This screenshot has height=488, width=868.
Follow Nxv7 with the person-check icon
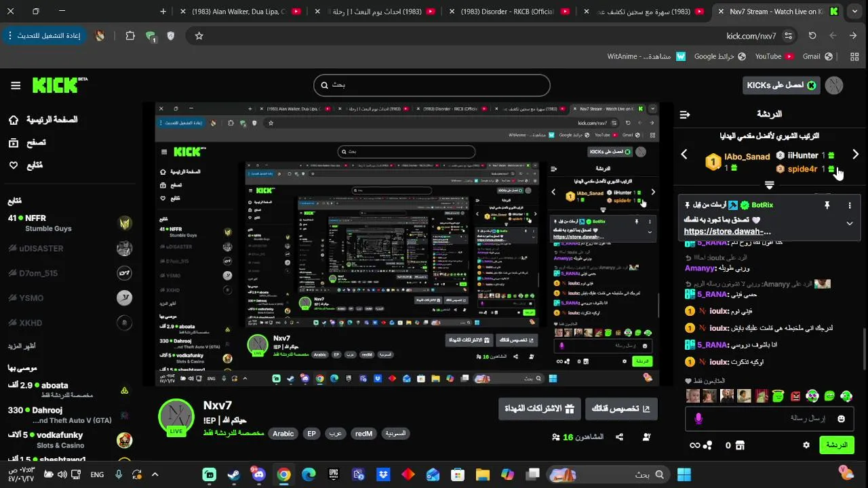(647, 437)
